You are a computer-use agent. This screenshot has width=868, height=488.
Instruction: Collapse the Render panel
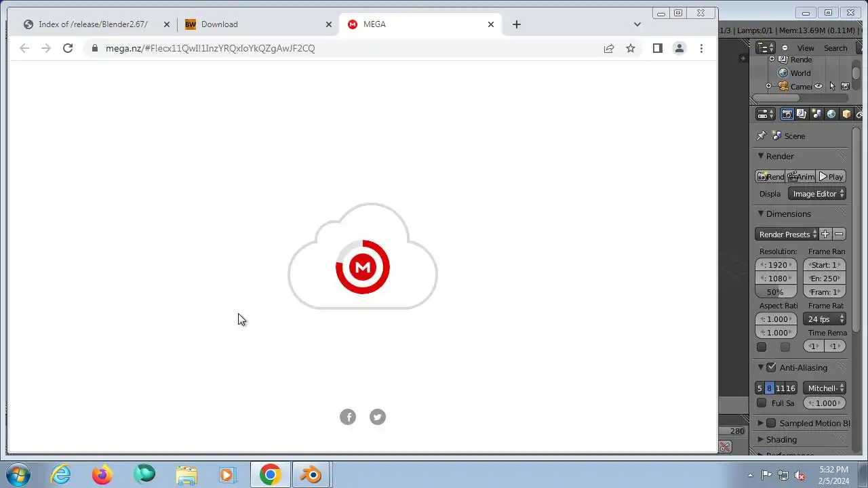(761, 156)
